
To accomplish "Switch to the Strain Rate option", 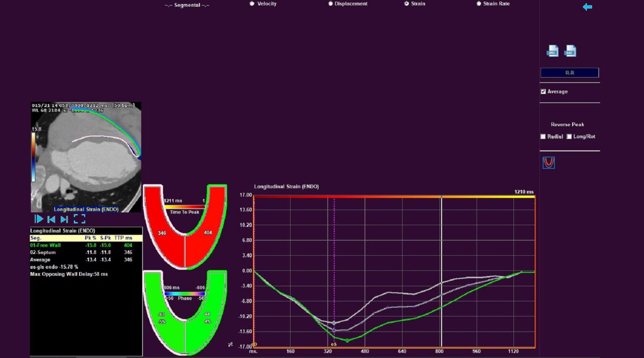I will (479, 4).
